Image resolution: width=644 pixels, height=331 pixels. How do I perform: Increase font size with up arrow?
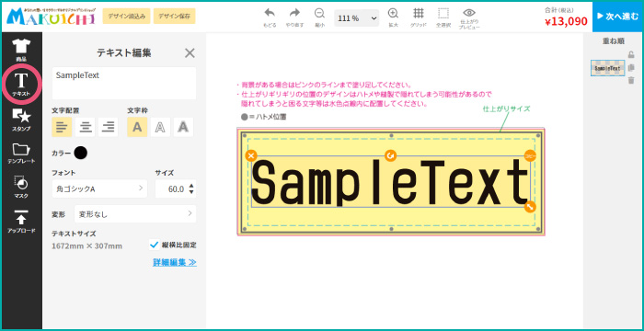191,186
